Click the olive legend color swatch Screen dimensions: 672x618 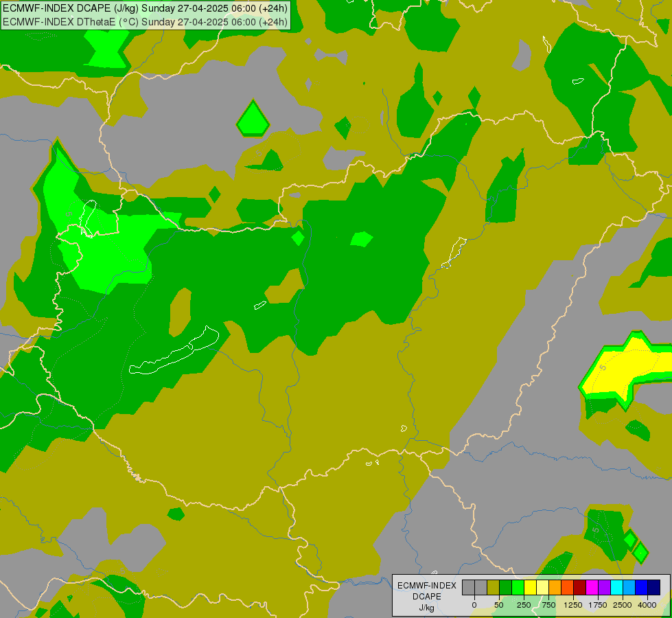tap(494, 588)
